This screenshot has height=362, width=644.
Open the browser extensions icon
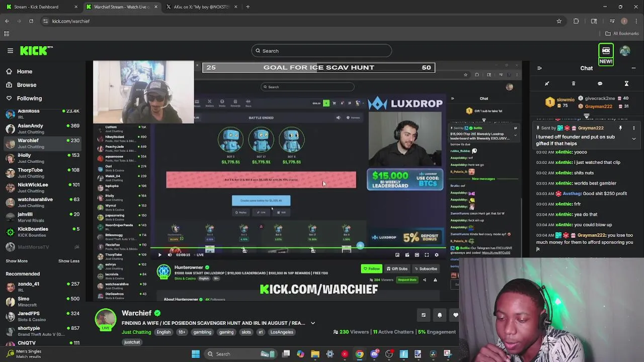tap(576, 21)
